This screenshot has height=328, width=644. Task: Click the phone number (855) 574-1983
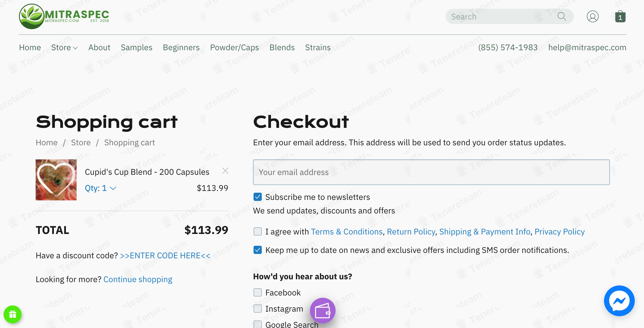click(508, 47)
